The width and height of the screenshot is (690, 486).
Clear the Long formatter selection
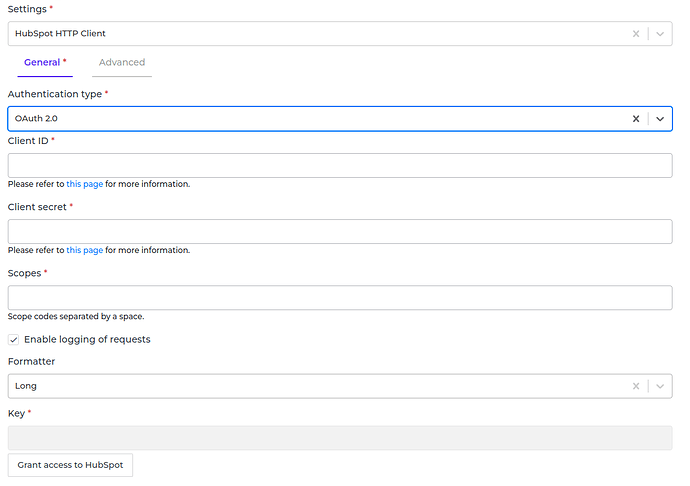click(x=636, y=387)
